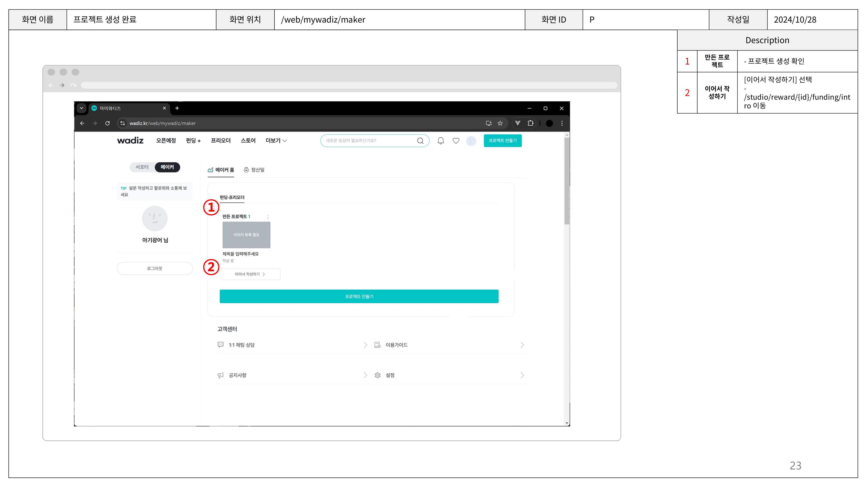Click the 이어서 작성하기 button
Image resolution: width=868 pixels, height=488 pixels.
(x=250, y=274)
